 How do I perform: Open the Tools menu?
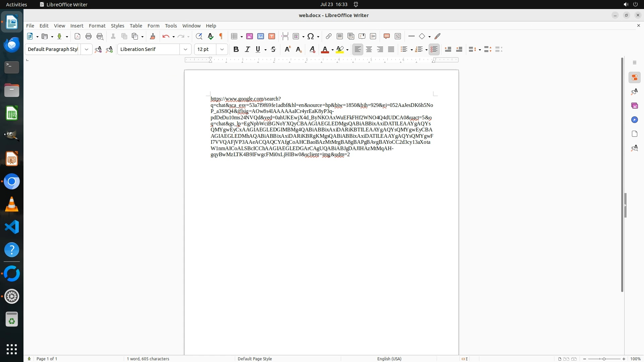pos(171,26)
